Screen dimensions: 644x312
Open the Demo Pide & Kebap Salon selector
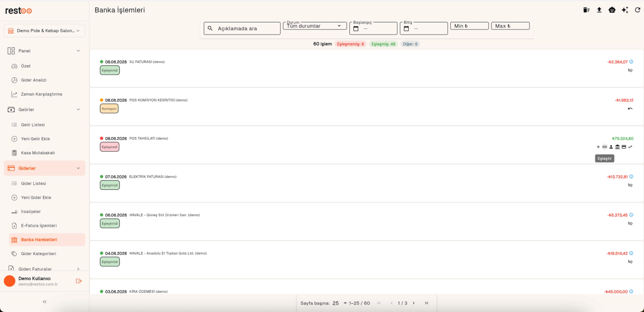pos(45,30)
